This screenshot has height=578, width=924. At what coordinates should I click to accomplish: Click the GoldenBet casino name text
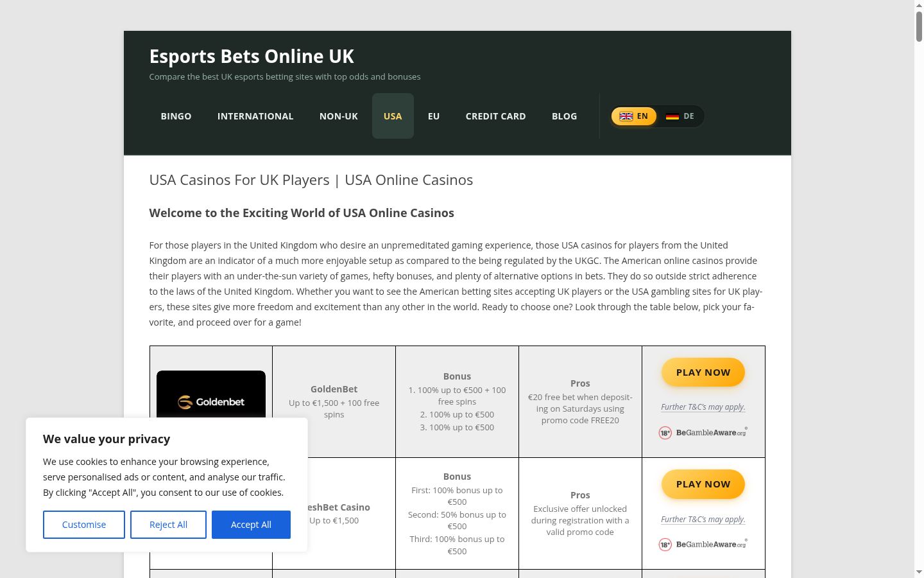[334, 389]
